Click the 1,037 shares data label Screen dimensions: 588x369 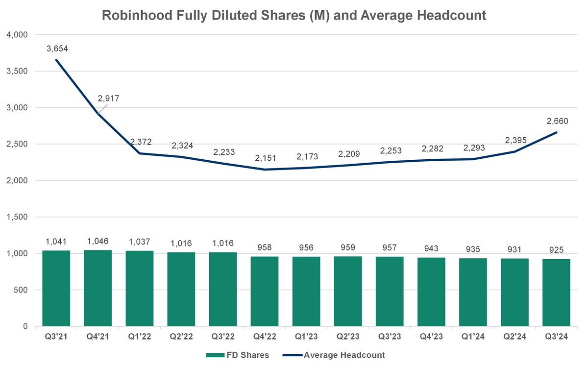pyautogui.click(x=140, y=241)
